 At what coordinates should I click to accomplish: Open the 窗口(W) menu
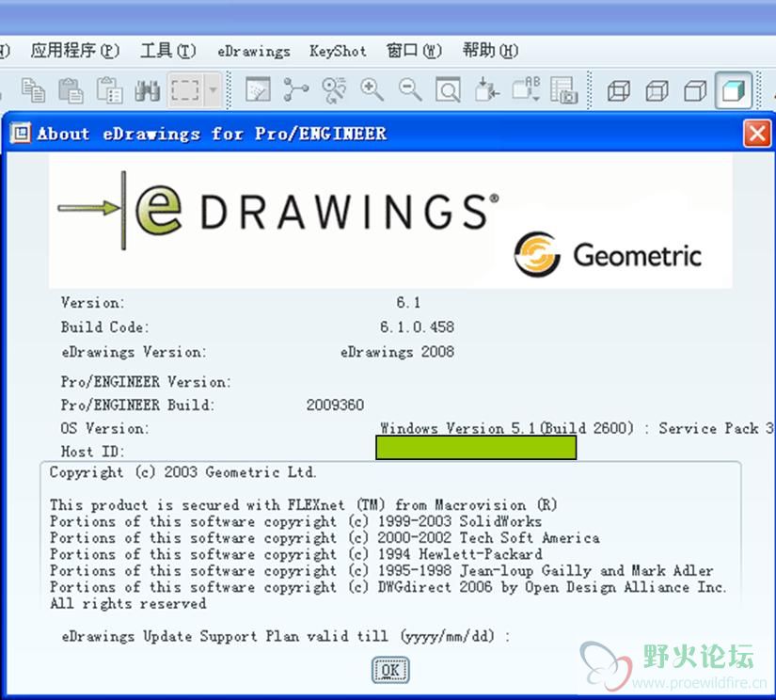(414, 51)
